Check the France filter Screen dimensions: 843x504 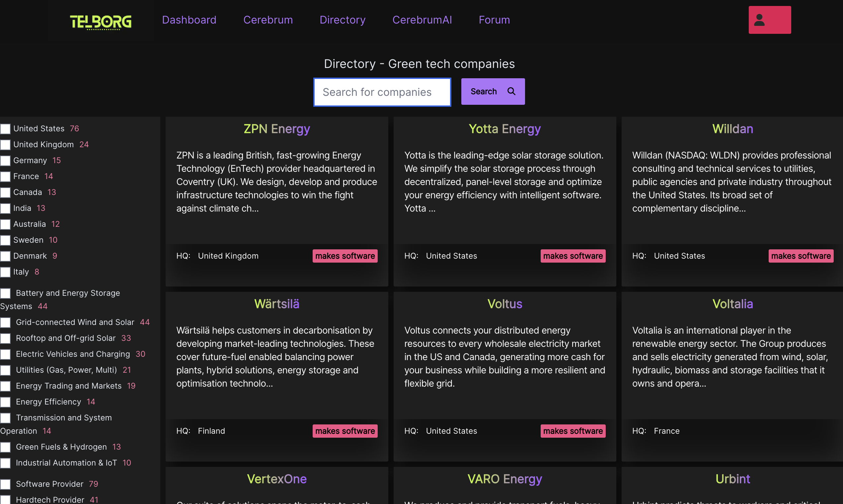click(5, 177)
